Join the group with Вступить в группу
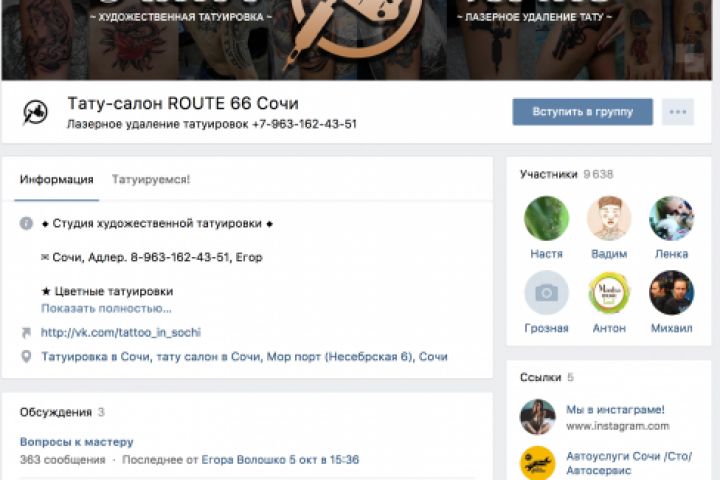 pyautogui.click(x=582, y=112)
